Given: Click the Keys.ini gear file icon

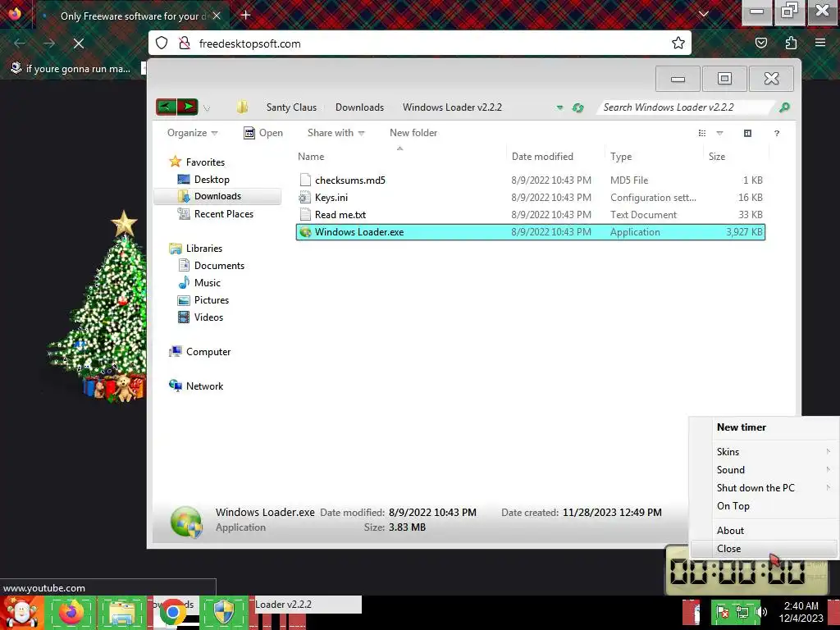Looking at the screenshot, I should pyautogui.click(x=305, y=197).
